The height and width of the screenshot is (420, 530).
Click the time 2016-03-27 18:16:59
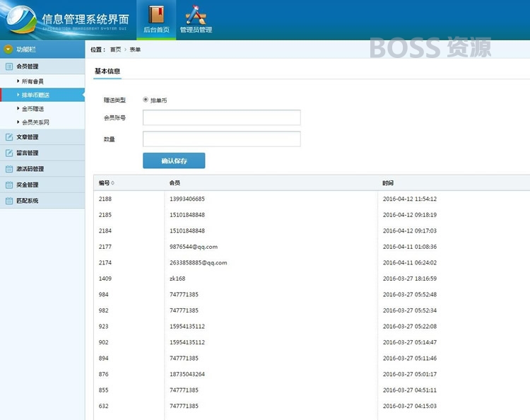pyautogui.click(x=410, y=279)
